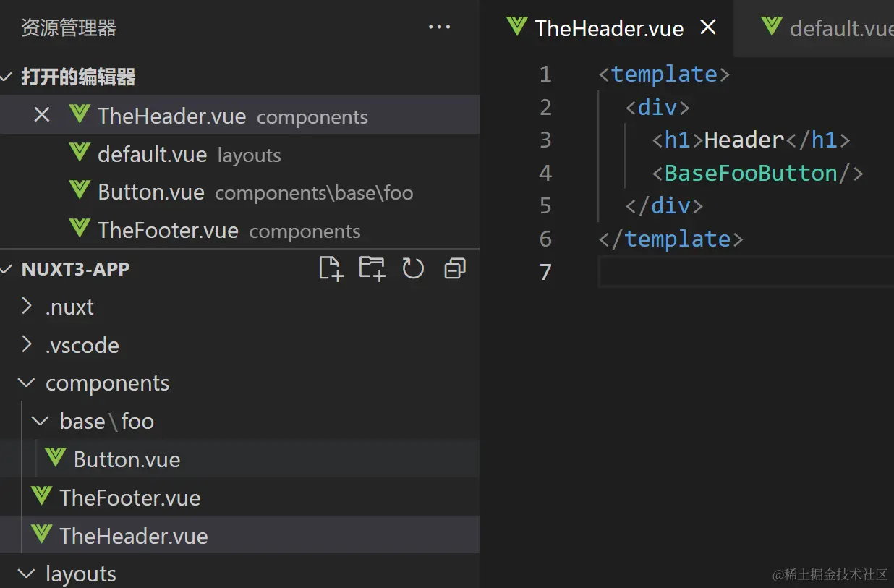
Task: Click the Vue icon of TheFooter.vue in open editors
Action: coord(79,229)
